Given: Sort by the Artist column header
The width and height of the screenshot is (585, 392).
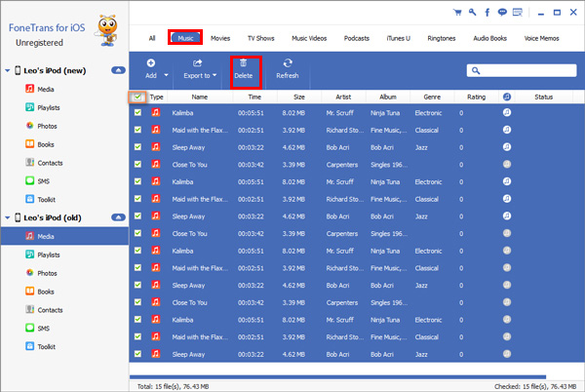Looking at the screenshot, I should pos(343,97).
